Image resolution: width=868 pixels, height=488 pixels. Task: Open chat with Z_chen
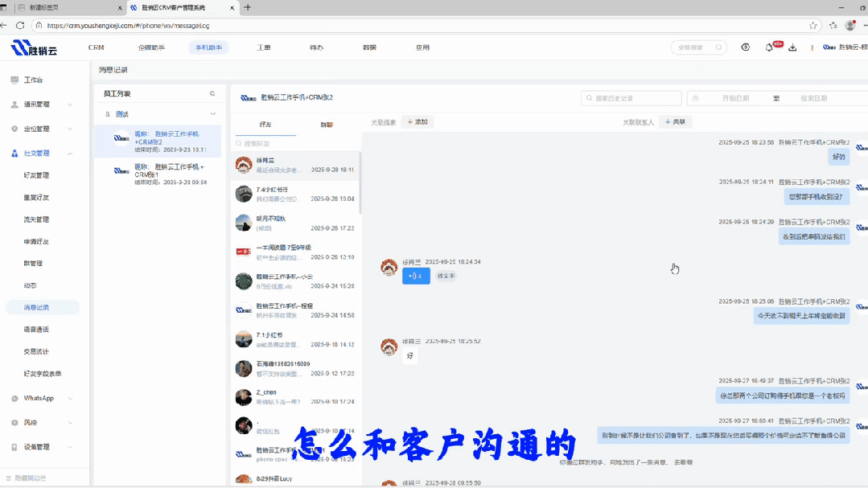(295, 396)
